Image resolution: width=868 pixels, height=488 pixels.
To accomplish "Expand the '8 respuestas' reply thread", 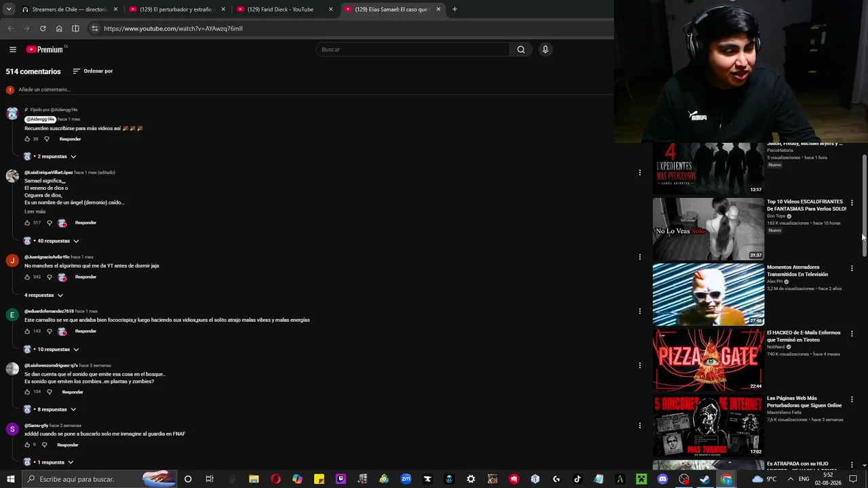I will (x=50, y=409).
